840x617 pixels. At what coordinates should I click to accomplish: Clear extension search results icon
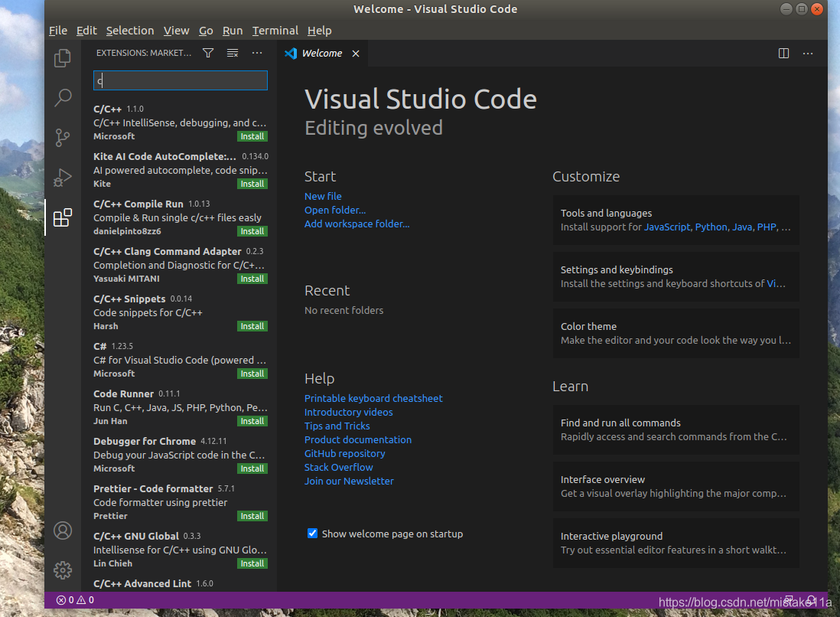tap(233, 53)
